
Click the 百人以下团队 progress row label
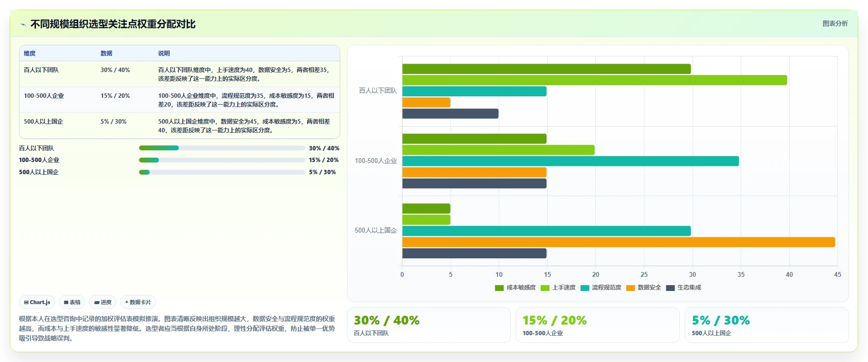coord(36,148)
